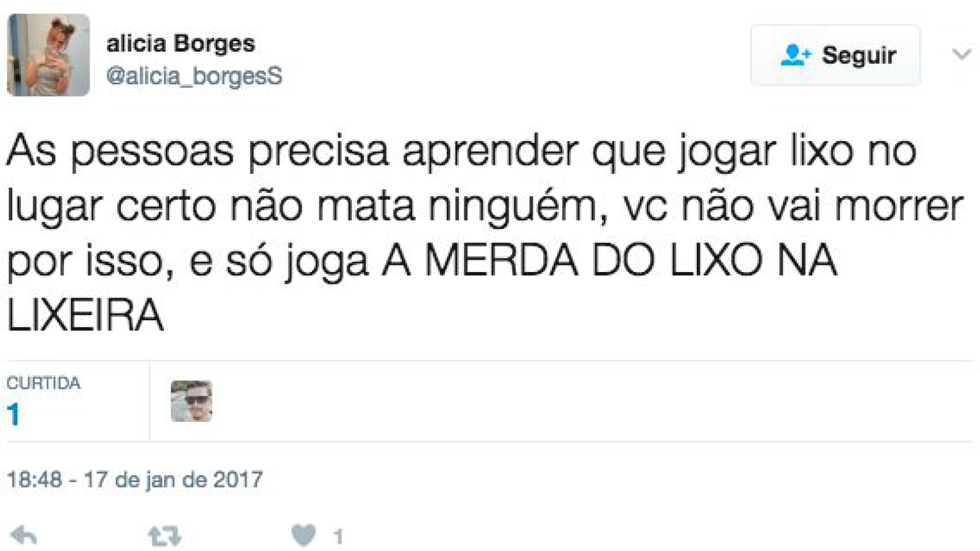
Task: Click the person-plus icon inside Seguir
Action: click(x=796, y=55)
